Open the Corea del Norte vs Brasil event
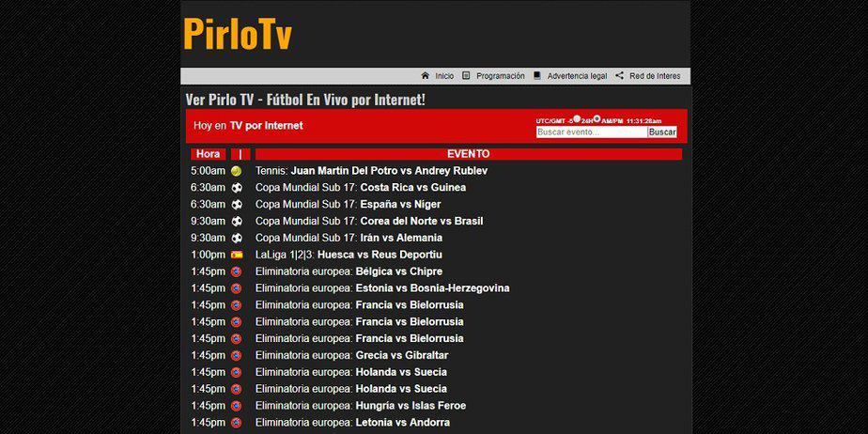 tap(369, 222)
